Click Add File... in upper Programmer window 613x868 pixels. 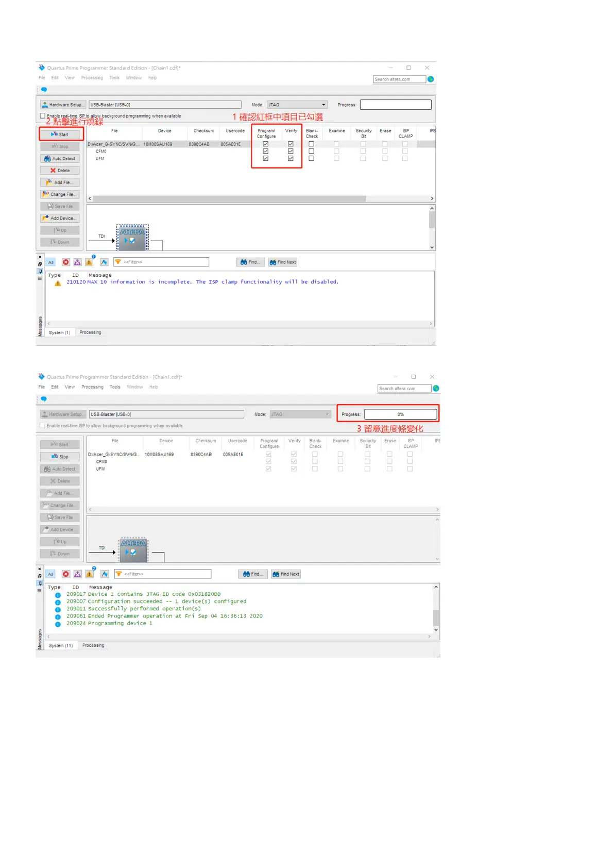60,182
